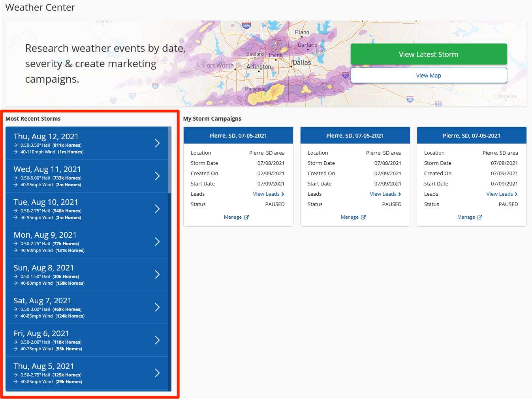Select the third Pierre, SD, 07-05-2021 campaign header
The height and width of the screenshot is (399, 532).
click(472, 136)
